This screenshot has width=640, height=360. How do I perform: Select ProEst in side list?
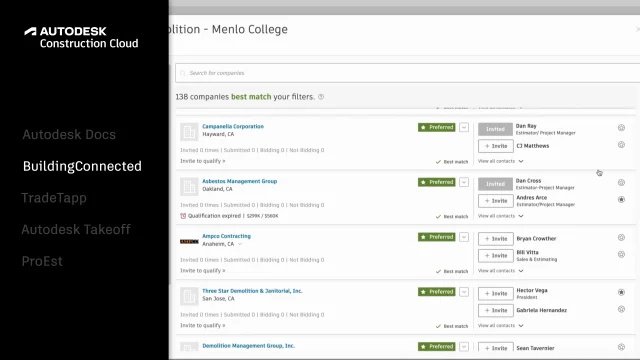42,261
